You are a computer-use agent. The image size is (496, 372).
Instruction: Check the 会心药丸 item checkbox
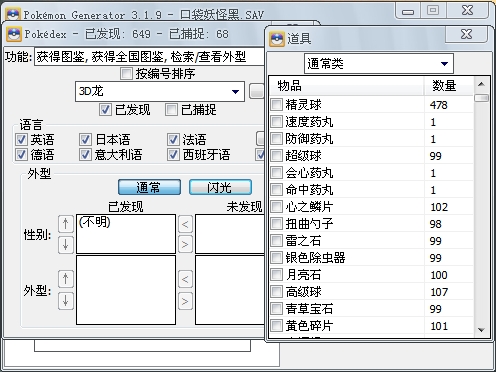(x=276, y=173)
